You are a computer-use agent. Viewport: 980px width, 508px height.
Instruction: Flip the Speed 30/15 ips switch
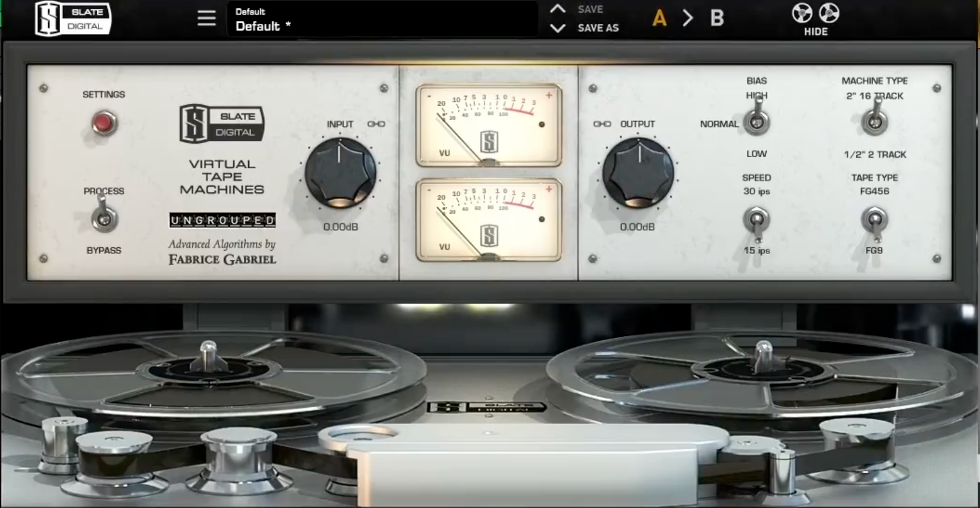click(757, 223)
